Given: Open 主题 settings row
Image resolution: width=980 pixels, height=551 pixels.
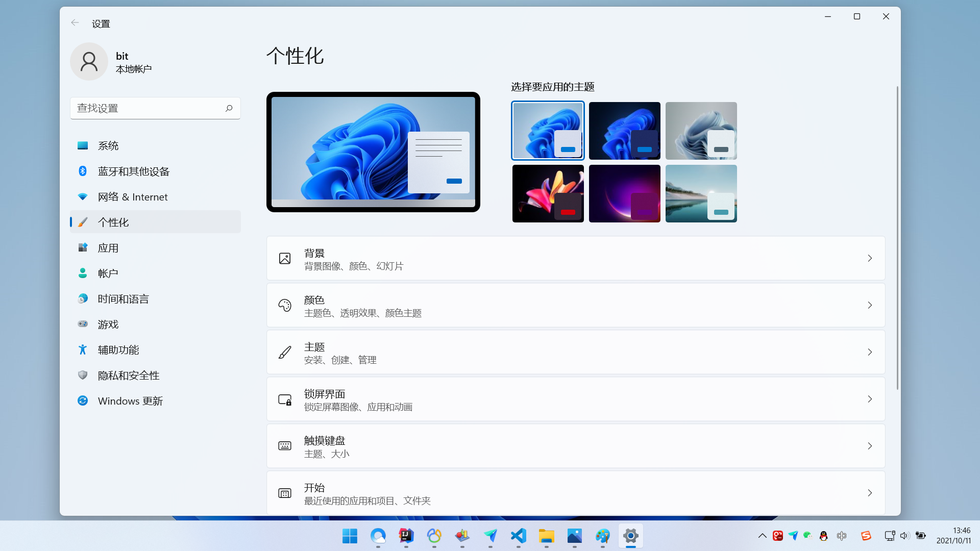Looking at the screenshot, I should tap(576, 352).
